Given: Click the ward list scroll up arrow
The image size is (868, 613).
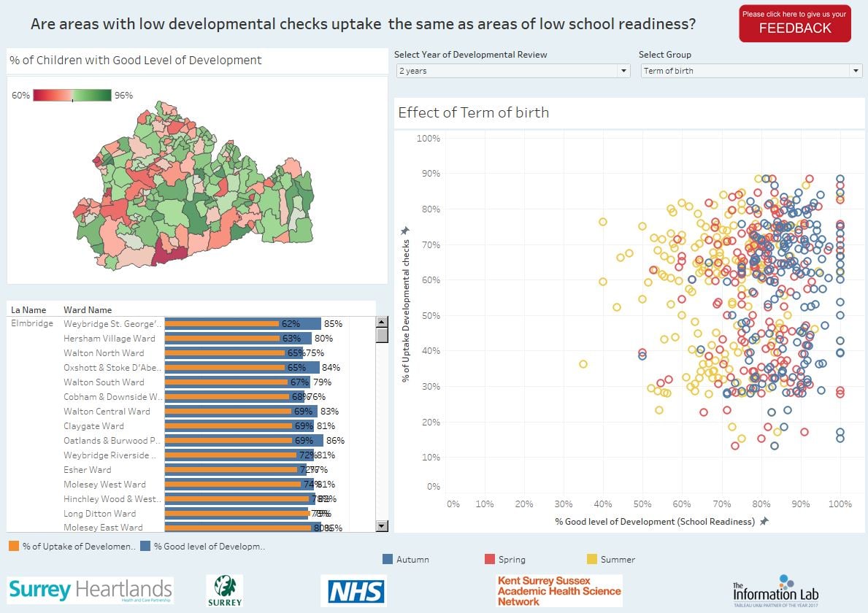Looking at the screenshot, I should click(382, 322).
